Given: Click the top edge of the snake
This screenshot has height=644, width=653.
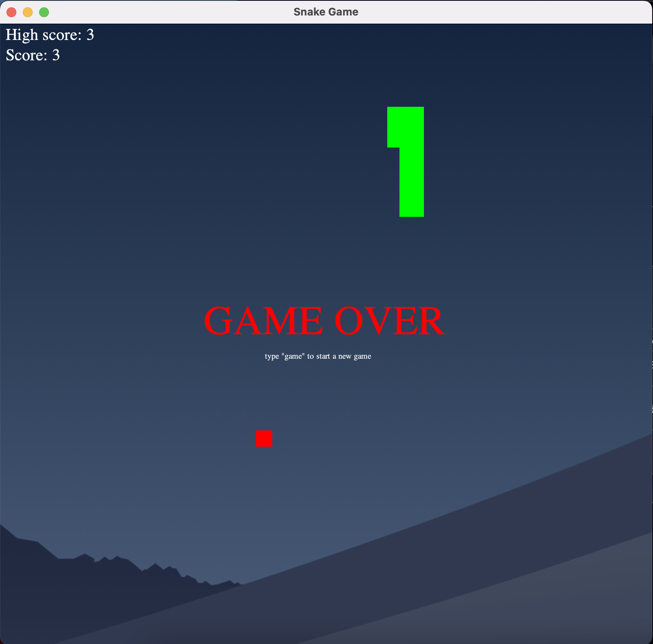Looking at the screenshot, I should pos(406,109).
